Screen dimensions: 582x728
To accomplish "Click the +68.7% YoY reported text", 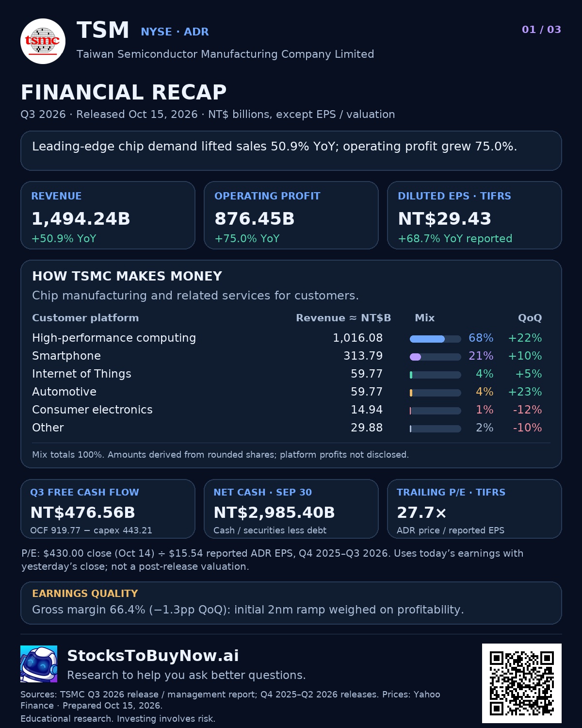I will (455, 238).
